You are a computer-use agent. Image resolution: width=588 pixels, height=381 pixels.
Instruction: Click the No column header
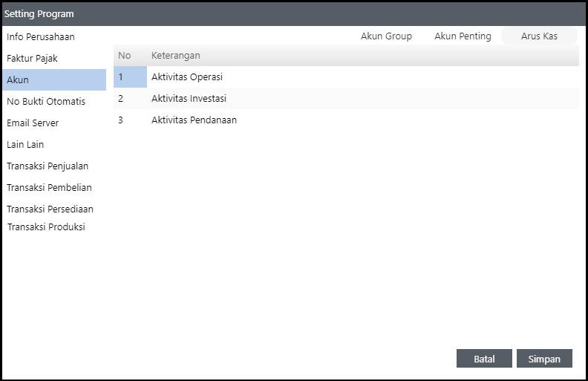pyautogui.click(x=125, y=56)
